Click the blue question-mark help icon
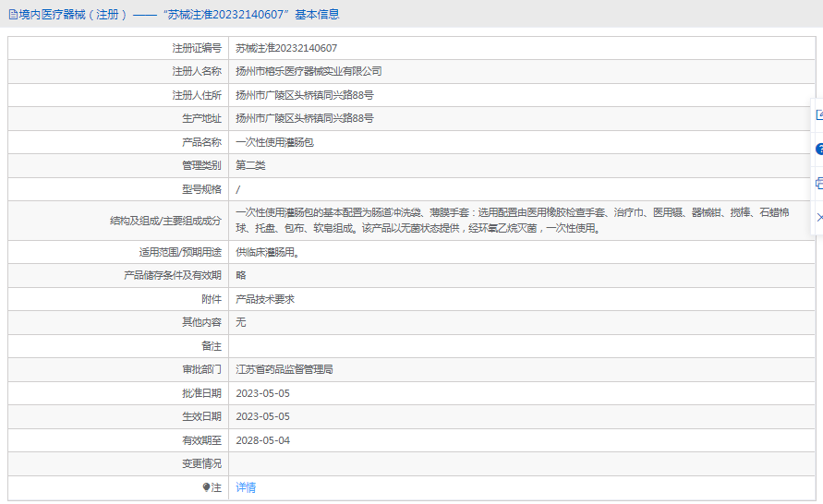This screenshot has height=504, width=823. pyautogui.click(x=819, y=150)
